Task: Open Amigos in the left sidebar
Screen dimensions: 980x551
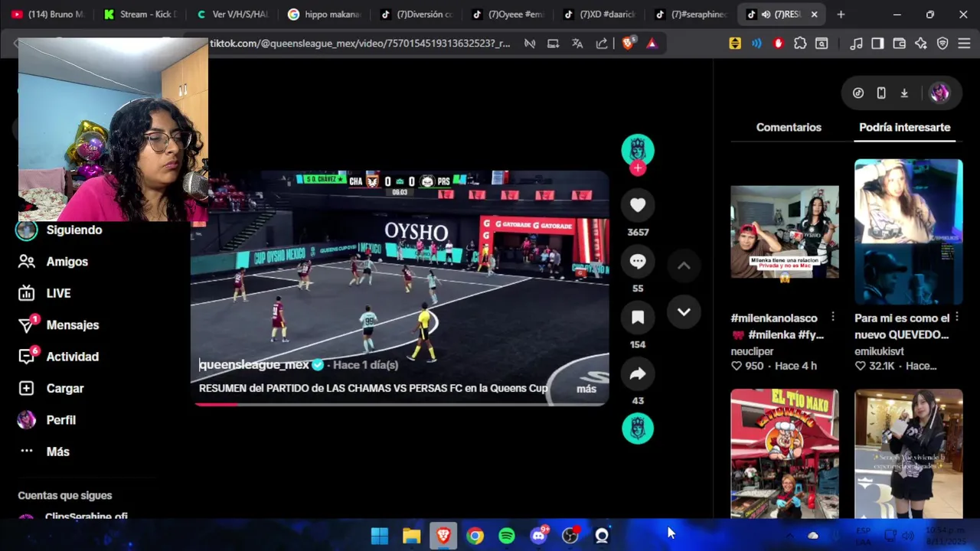Action: tap(54, 262)
